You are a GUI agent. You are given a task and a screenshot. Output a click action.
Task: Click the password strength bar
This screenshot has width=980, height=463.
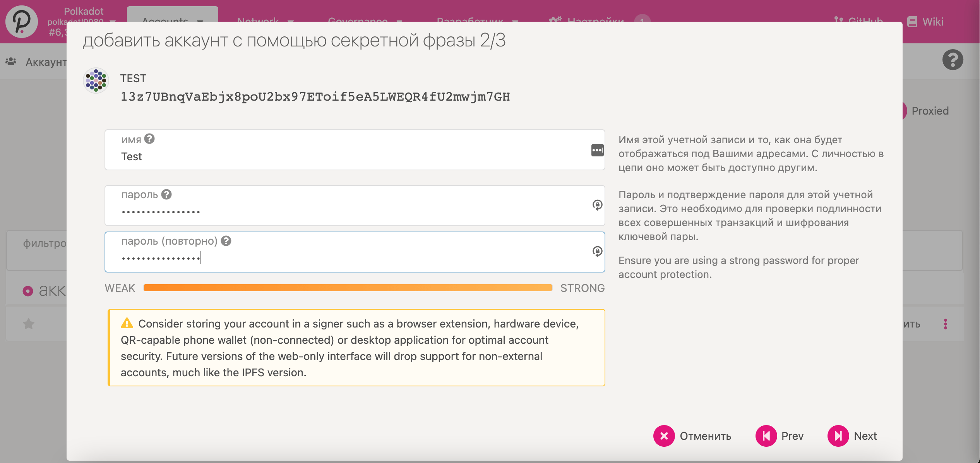[x=348, y=288]
